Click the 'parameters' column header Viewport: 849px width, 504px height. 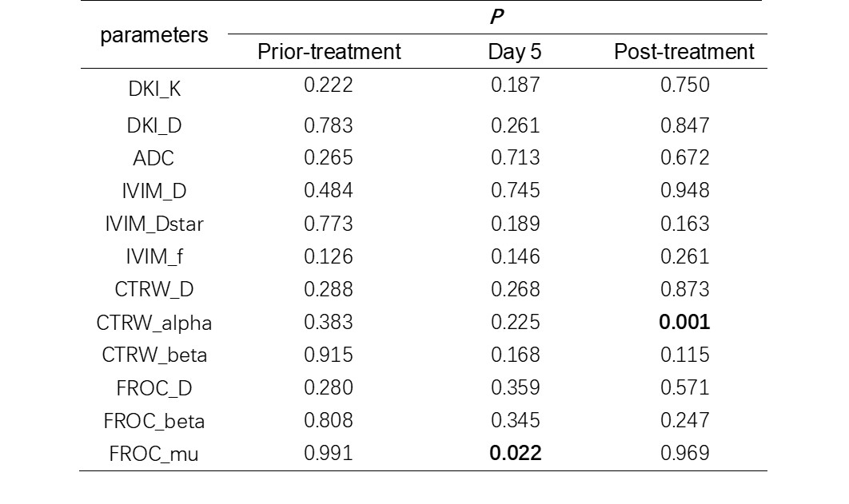pyautogui.click(x=154, y=36)
